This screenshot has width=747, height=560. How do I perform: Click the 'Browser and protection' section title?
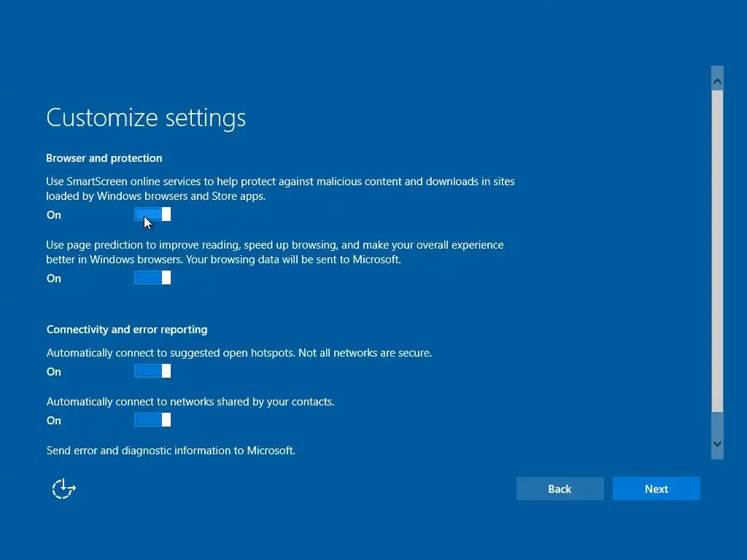(104, 158)
